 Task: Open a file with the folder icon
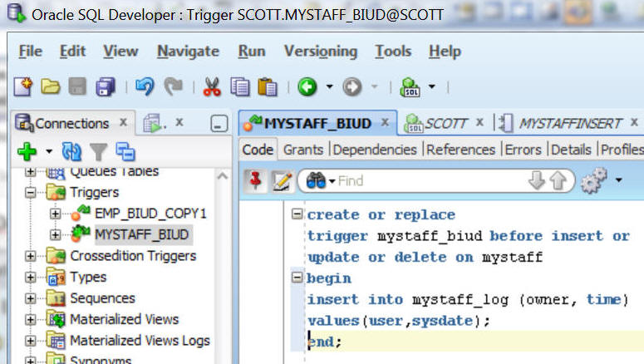pos(50,86)
